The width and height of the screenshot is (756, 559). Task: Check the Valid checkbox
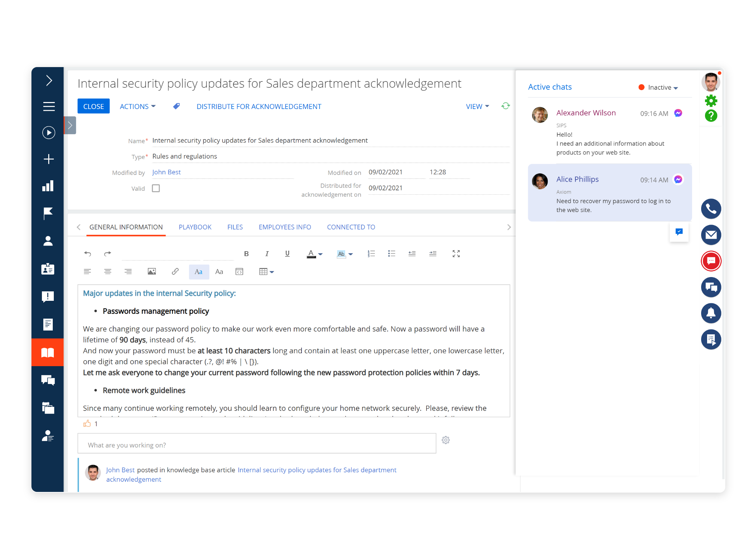coord(156,188)
